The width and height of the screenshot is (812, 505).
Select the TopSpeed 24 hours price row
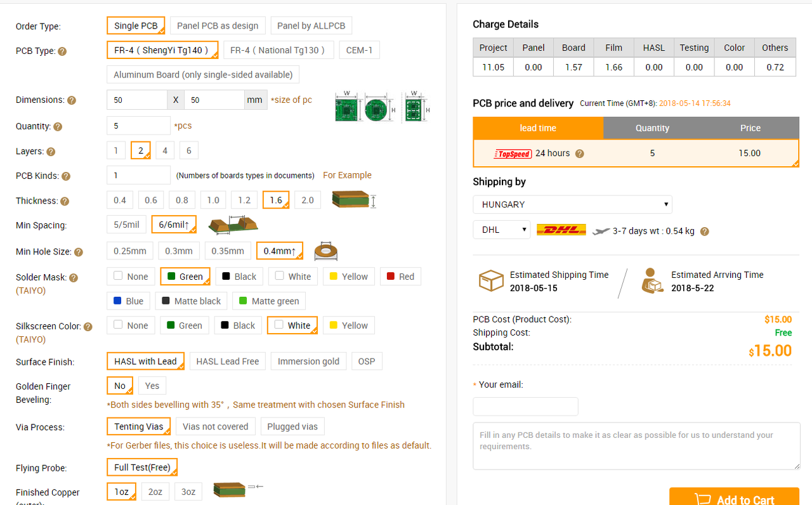point(636,154)
